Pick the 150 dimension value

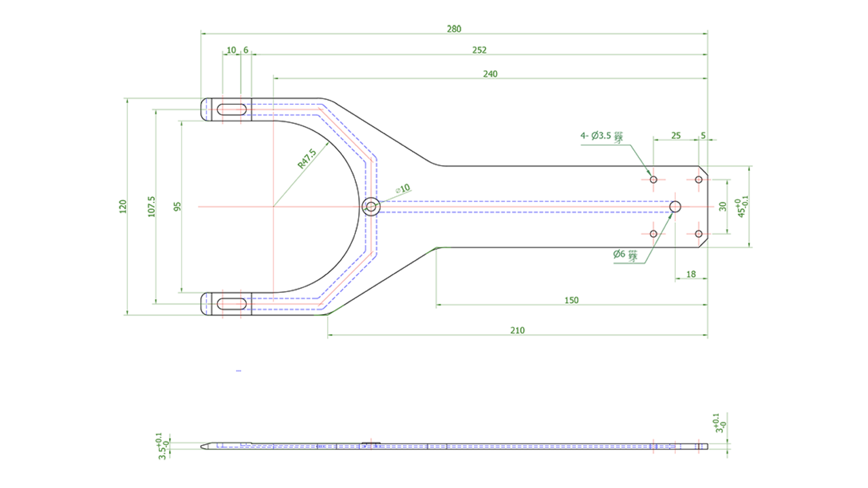coord(571,300)
